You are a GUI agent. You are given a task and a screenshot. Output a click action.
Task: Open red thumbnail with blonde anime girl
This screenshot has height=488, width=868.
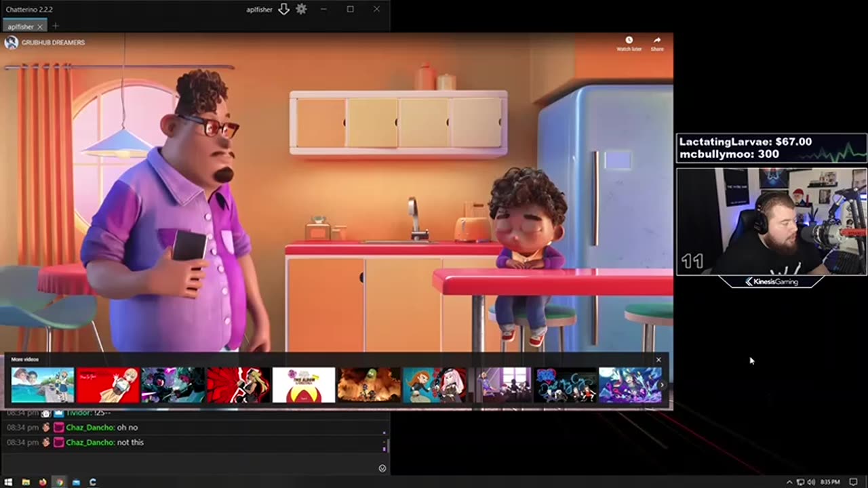click(x=108, y=385)
